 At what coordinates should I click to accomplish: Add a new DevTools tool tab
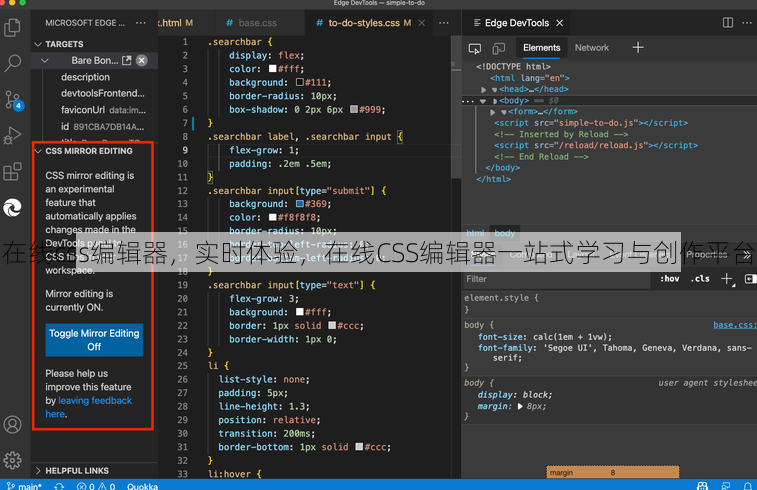pyautogui.click(x=638, y=47)
